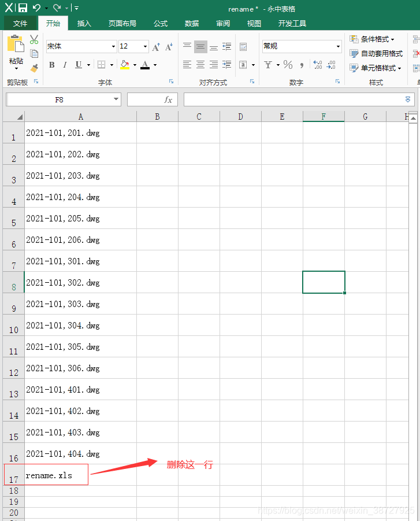This screenshot has height=521, width=420.
Task: Open the font size 12 dropdown
Action: [x=146, y=46]
